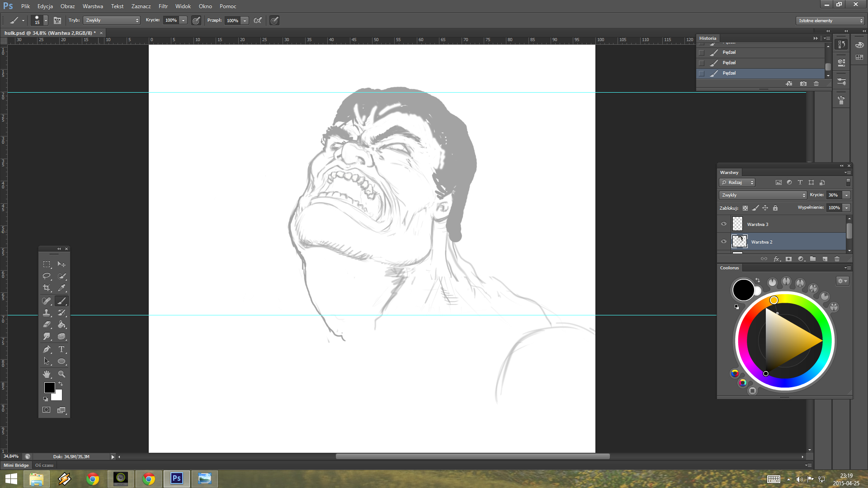This screenshot has width=868, height=488.
Task: Select the Type tool
Action: (61, 349)
